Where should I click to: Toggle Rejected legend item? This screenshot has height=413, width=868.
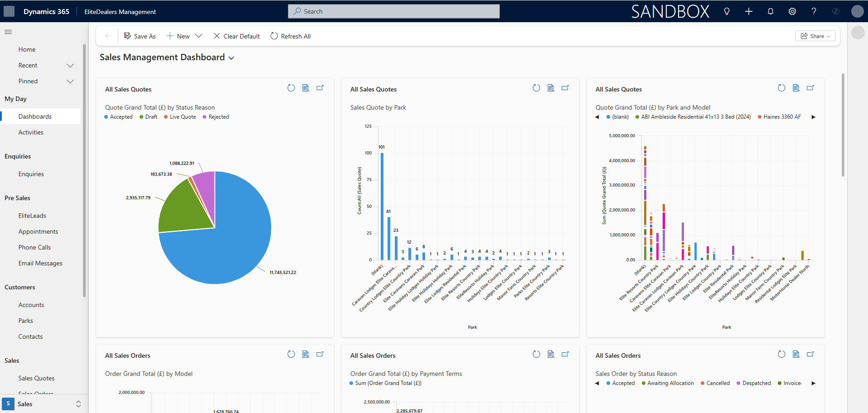click(x=216, y=117)
